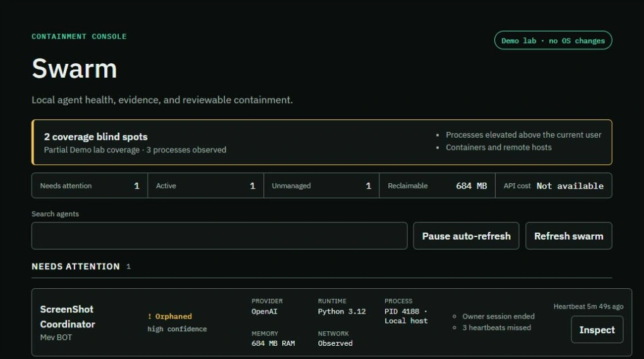
Task: Inspect the ScreenShot Coordinator agent
Action: point(597,330)
